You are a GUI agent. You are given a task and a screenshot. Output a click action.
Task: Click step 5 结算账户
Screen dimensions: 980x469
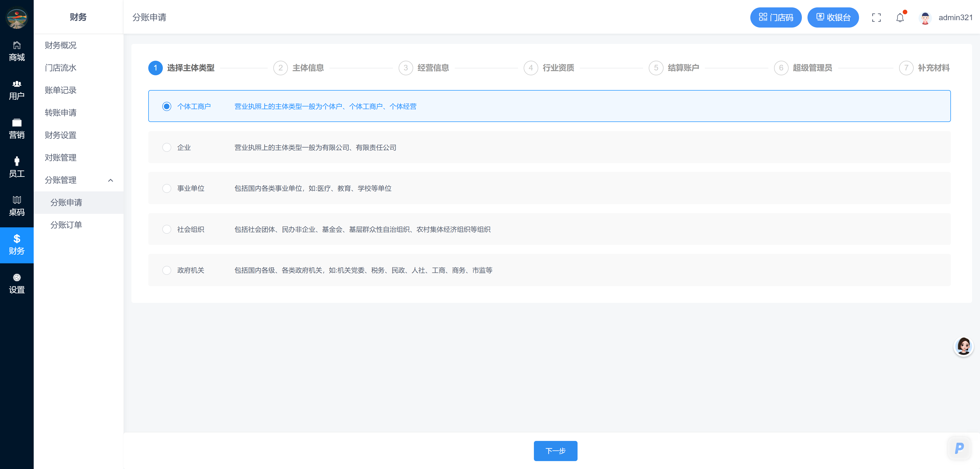click(674, 68)
